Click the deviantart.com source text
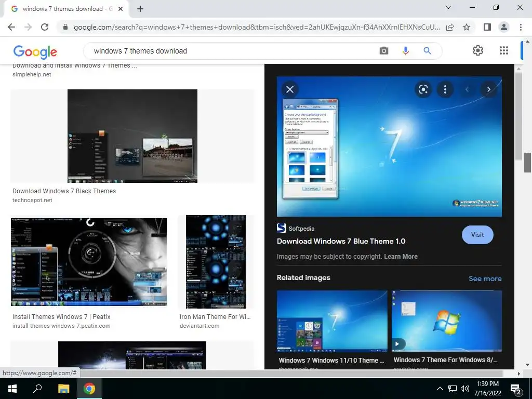 coord(199,326)
